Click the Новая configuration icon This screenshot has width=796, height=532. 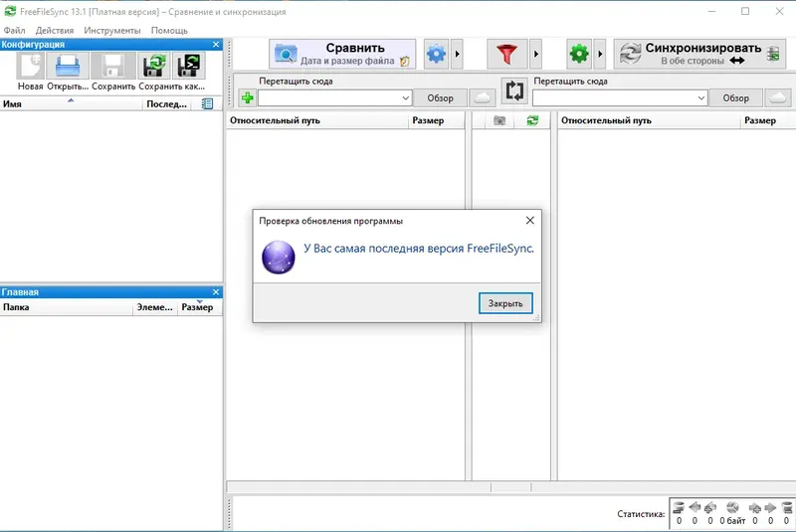(31, 66)
